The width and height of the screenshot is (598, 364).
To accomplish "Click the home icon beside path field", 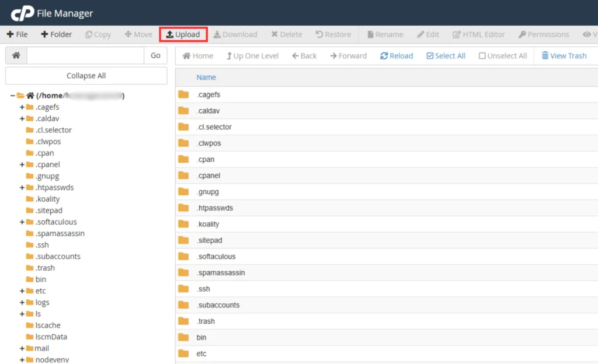I will (16, 55).
